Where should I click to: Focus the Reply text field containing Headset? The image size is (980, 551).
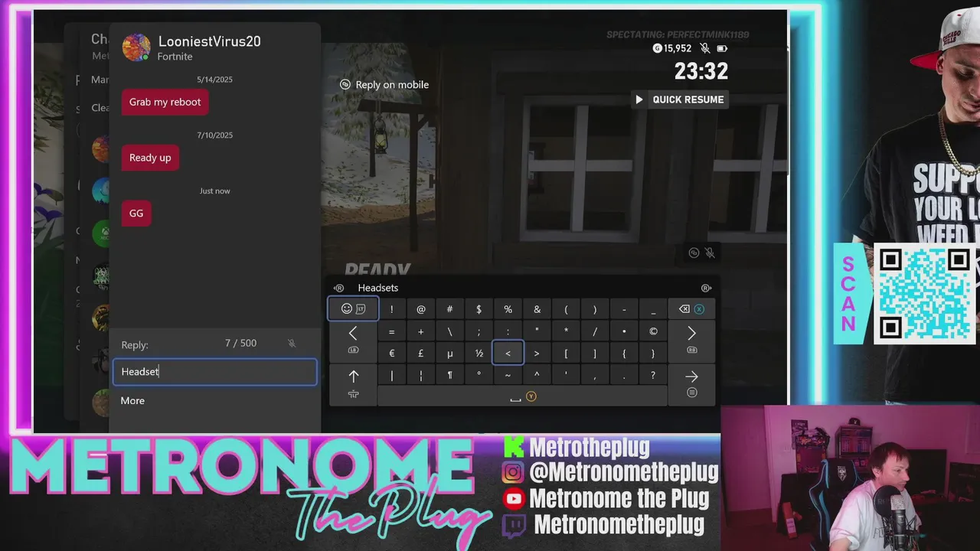point(214,372)
